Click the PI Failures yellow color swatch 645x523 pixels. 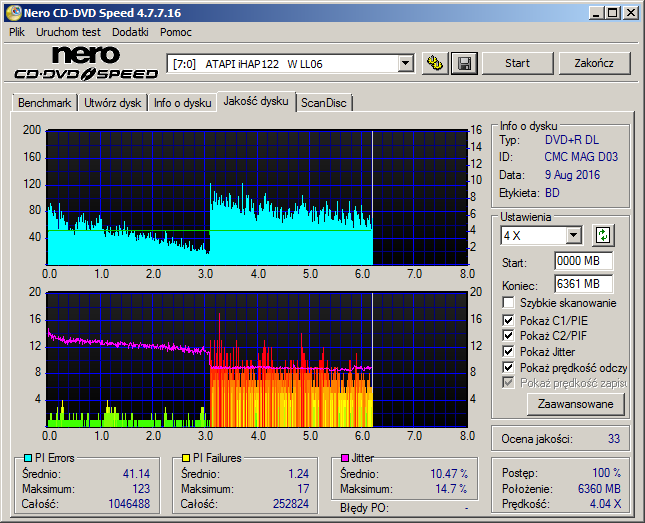[186, 458]
